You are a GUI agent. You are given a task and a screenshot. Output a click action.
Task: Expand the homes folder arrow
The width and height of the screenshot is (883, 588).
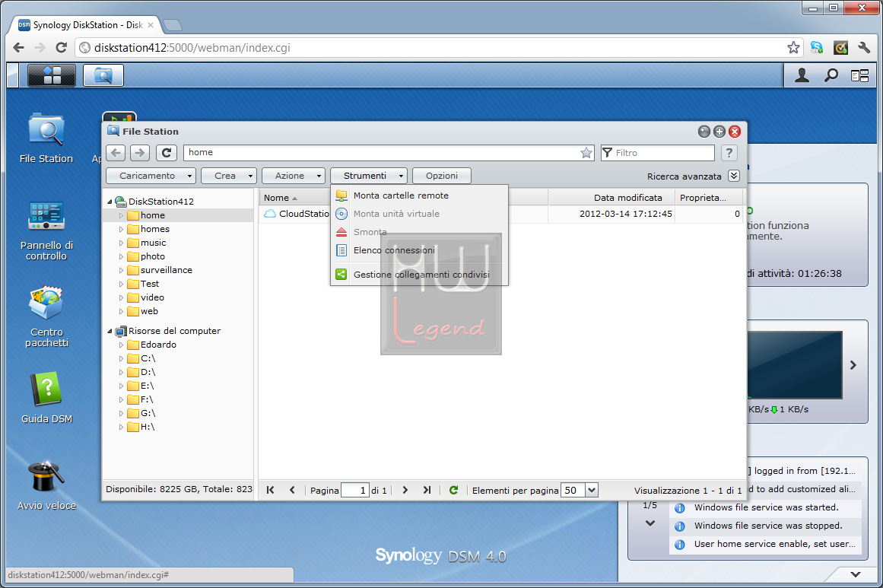pyautogui.click(x=121, y=229)
